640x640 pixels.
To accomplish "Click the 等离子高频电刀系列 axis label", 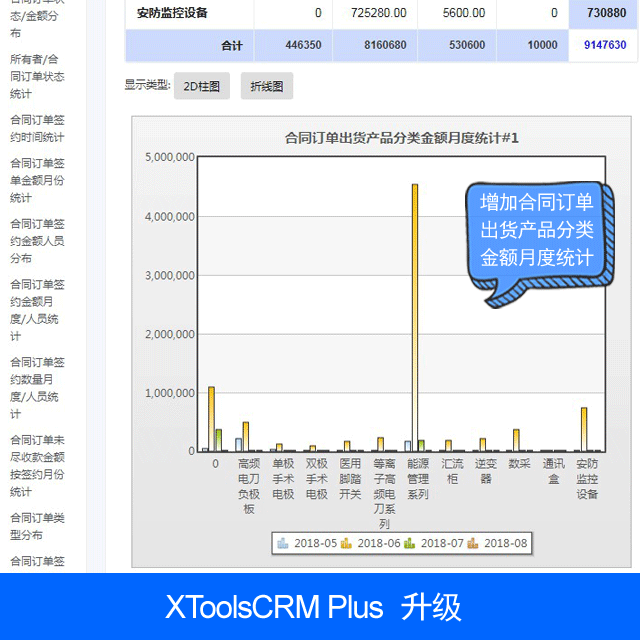I will pyautogui.click(x=384, y=493).
